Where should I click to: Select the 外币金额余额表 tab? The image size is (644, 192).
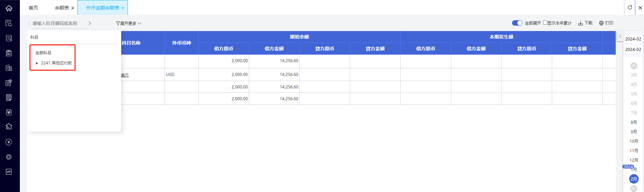[x=103, y=8]
